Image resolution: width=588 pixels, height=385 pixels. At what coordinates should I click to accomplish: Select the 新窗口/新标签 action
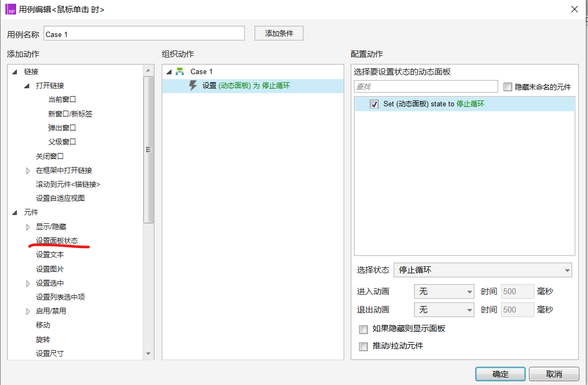click(x=70, y=114)
